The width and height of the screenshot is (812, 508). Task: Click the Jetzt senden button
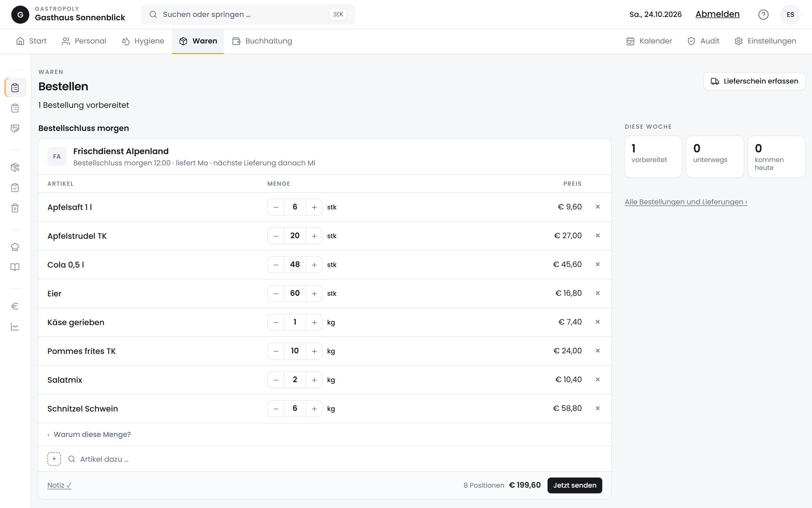click(x=574, y=485)
